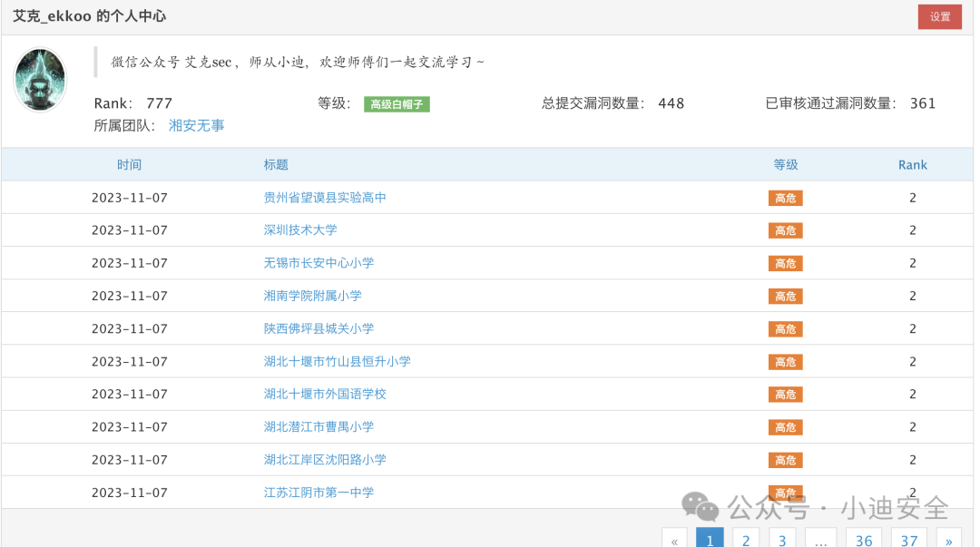Click the 高级白帽子 level badge
The width and height of the screenshot is (980, 547).
[397, 104]
